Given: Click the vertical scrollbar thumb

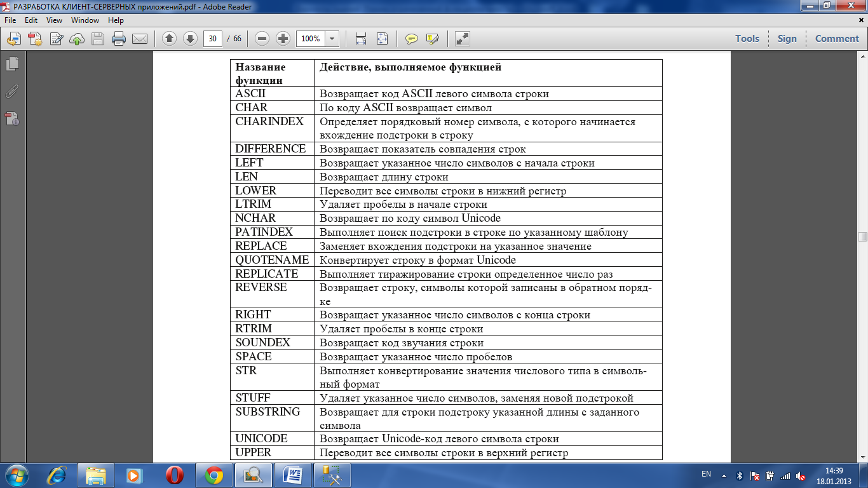Looking at the screenshot, I should [x=862, y=237].
